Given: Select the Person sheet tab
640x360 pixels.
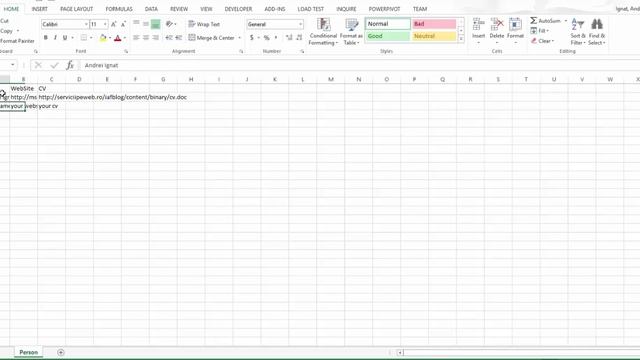Looking at the screenshot, I should pos(29,352).
